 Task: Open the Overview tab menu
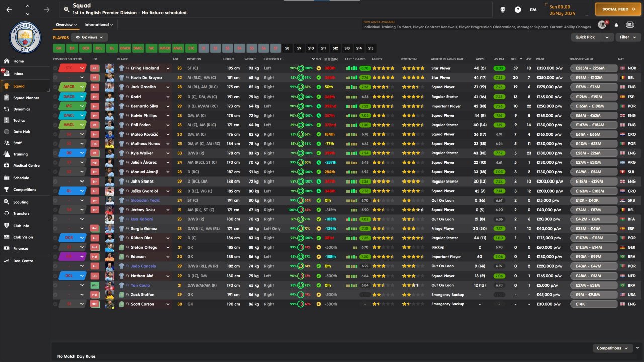point(66,25)
